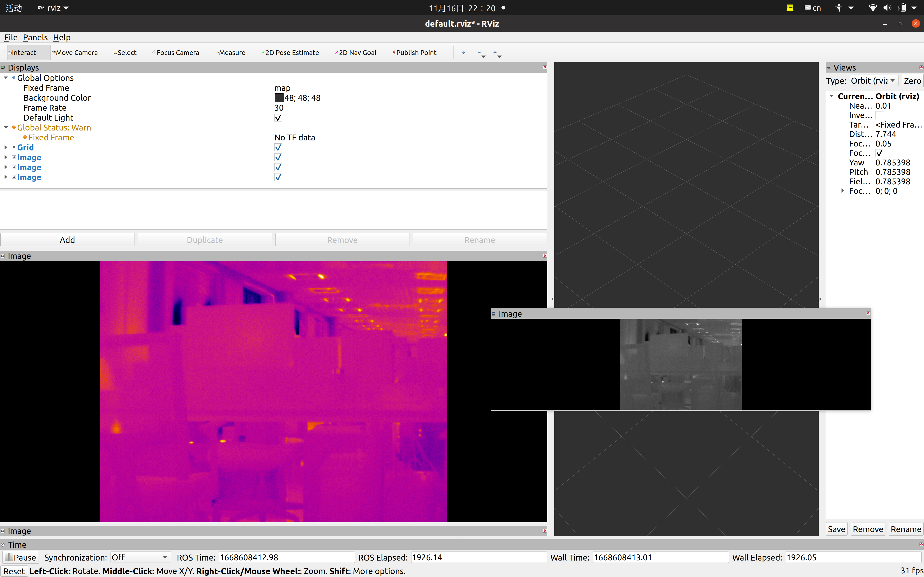Toggle the Default Light checkbox

coord(278,118)
